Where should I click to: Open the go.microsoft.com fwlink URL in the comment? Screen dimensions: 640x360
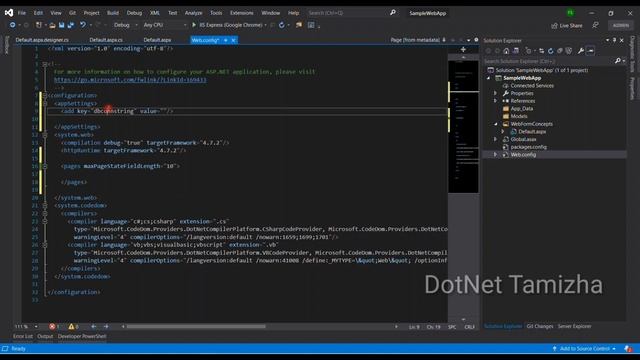click(x=130, y=80)
